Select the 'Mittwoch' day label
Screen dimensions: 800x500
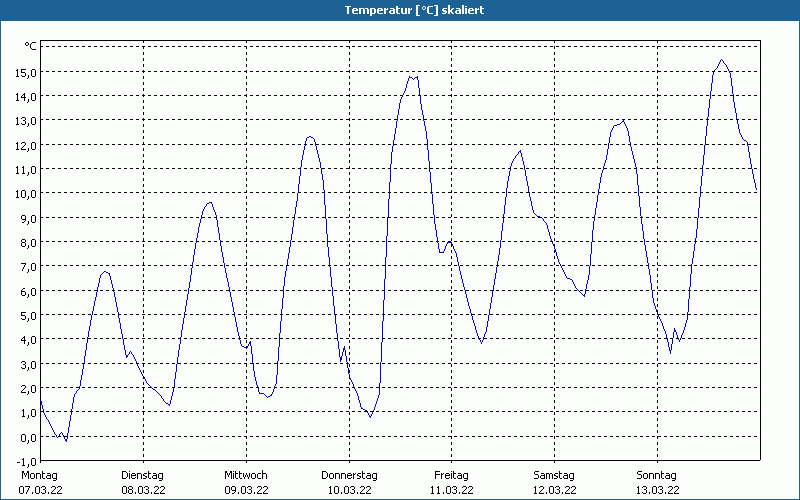(246, 476)
